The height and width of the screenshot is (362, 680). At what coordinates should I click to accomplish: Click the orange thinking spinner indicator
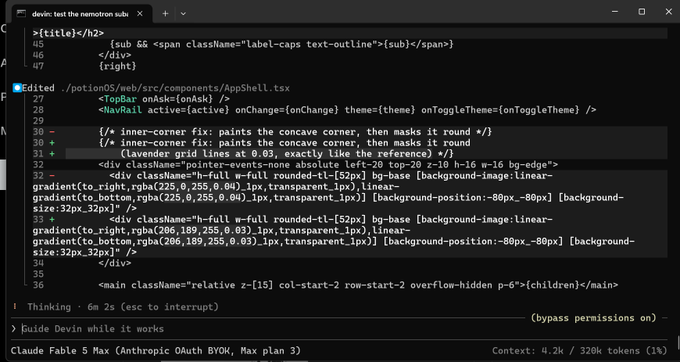(15, 307)
